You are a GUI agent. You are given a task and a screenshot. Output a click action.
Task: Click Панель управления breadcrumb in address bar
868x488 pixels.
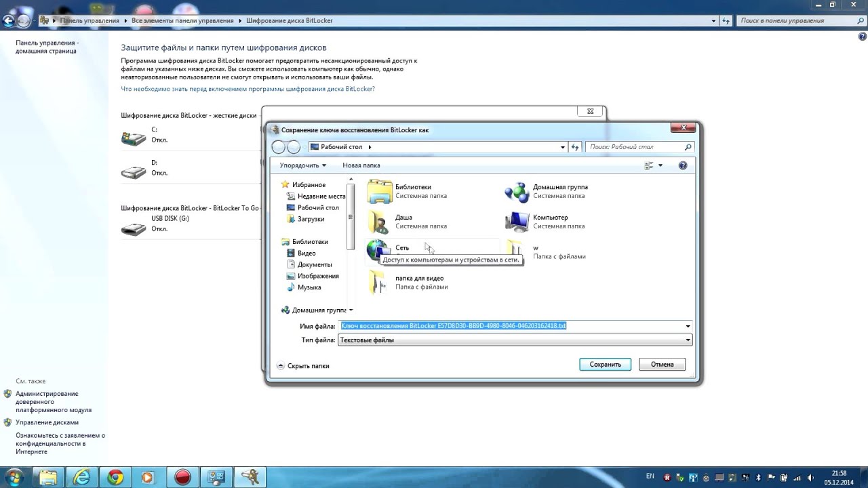point(90,21)
